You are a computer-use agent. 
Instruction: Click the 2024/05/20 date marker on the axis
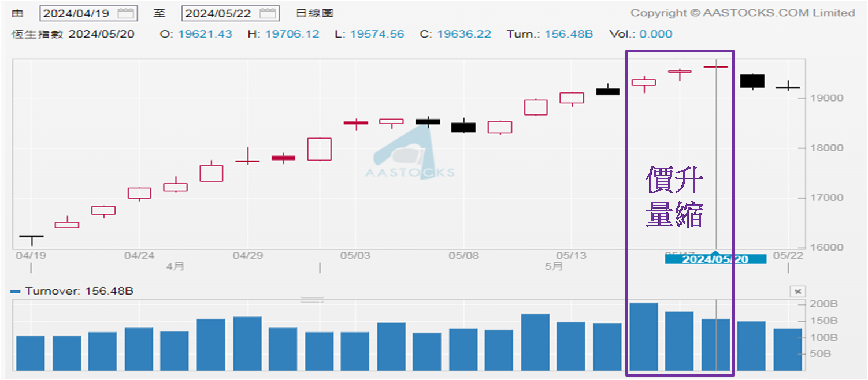click(715, 259)
